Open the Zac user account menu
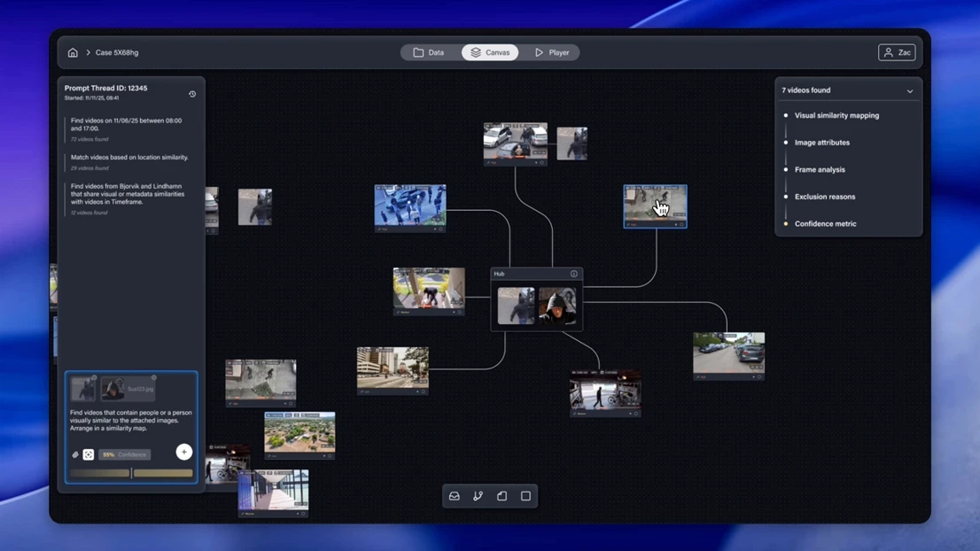The height and width of the screenshot is (551, 980). [897, 53]
